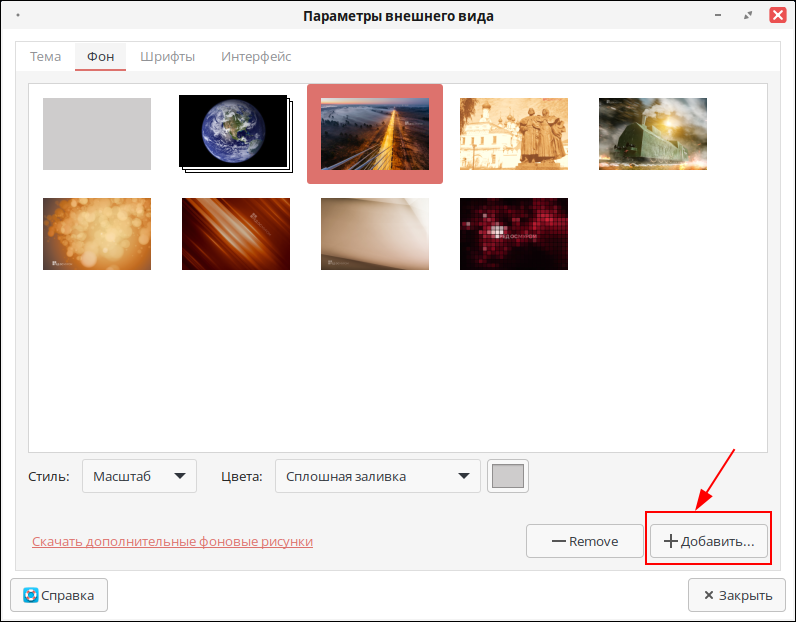This screenshot has width=796, height=622.
Task: Select the plain gray background thumbnail
Action: pos(97,133)
